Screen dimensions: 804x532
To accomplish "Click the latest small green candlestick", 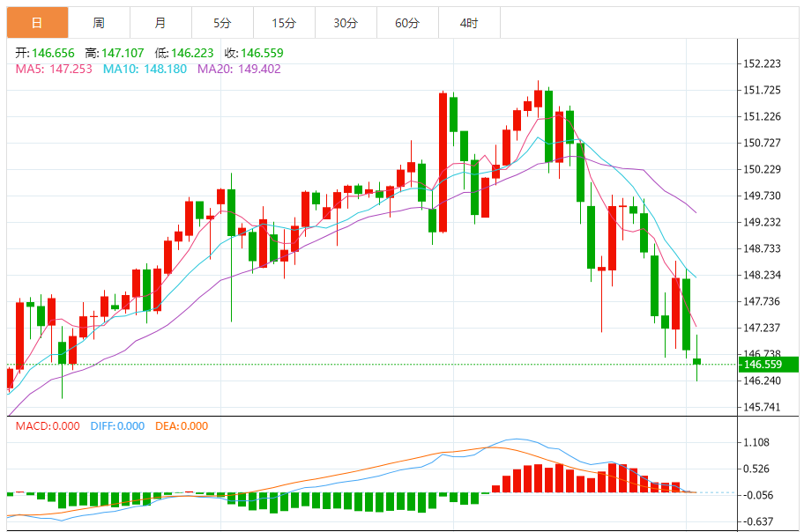I will (x=696, y=362).
